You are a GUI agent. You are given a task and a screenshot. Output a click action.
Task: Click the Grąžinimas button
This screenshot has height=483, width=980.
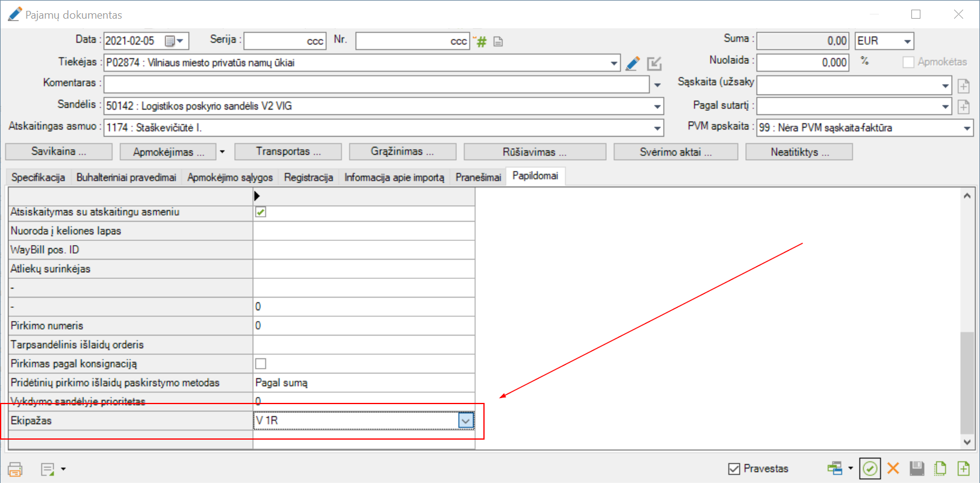[403, 152]
